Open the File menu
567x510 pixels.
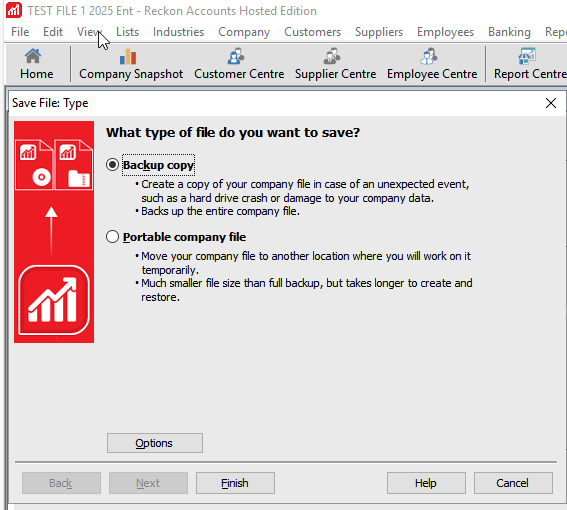(x=20, y=32)
